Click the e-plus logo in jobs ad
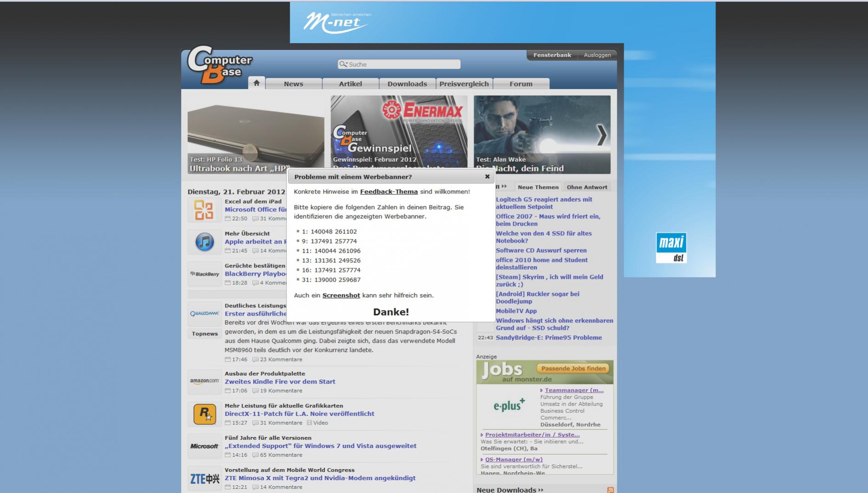Image resolution: width=868 pixels, height=493 pixels. 509,405
